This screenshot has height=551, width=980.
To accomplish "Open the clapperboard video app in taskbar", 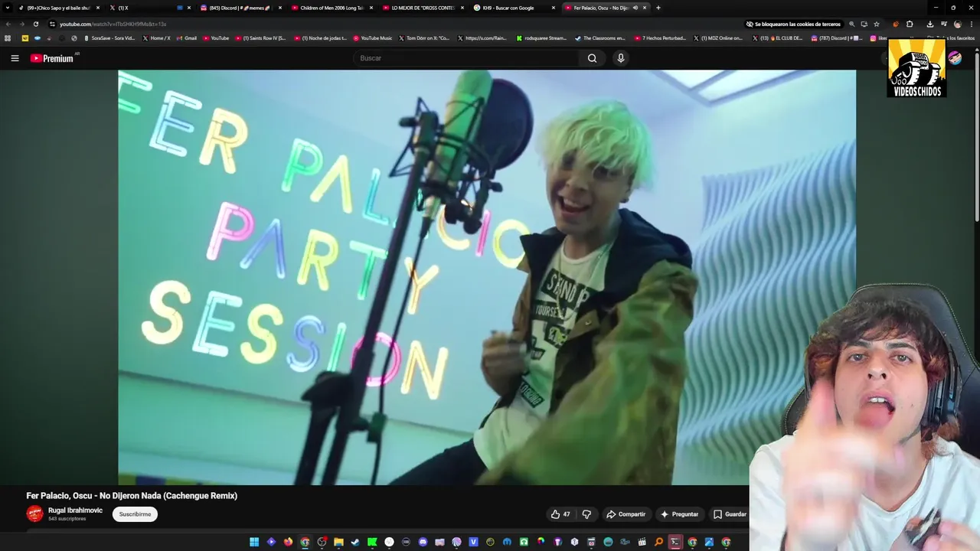I will [x=642, y=542].
